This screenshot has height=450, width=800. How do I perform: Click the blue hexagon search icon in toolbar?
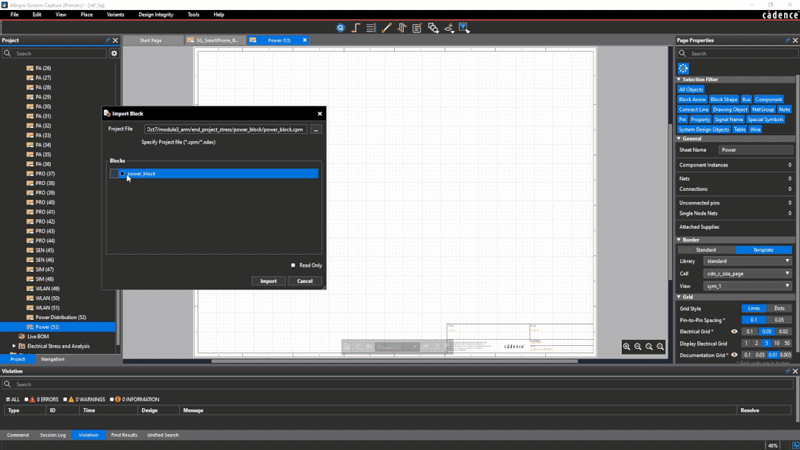click(x=340, y=28)
